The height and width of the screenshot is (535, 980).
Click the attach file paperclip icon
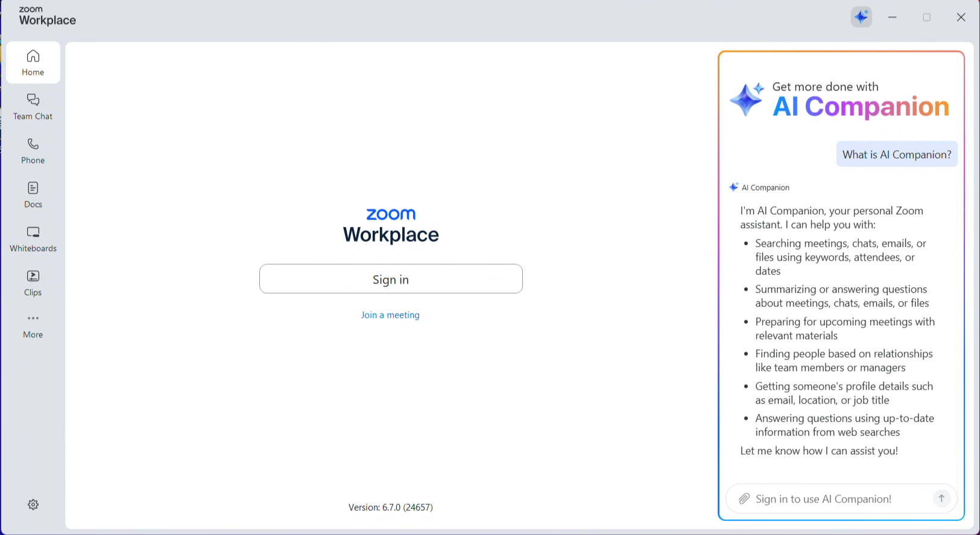[x=744, y=499]
